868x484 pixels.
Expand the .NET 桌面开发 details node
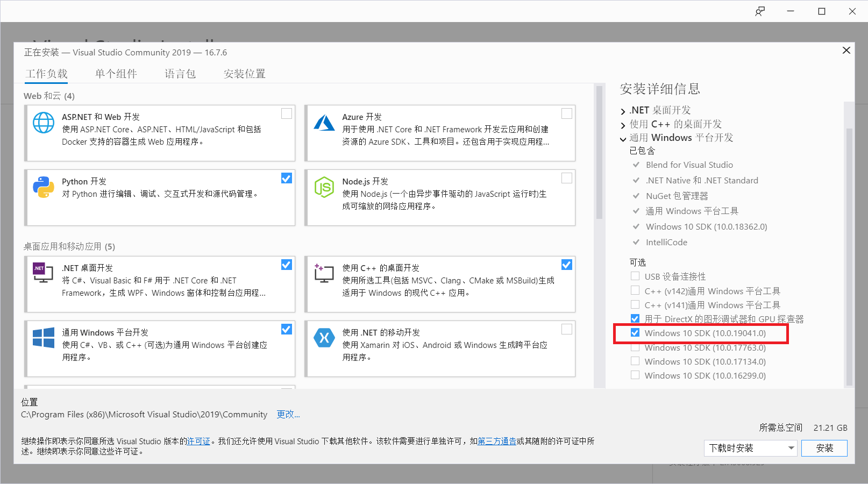click(x=623, y=111)
